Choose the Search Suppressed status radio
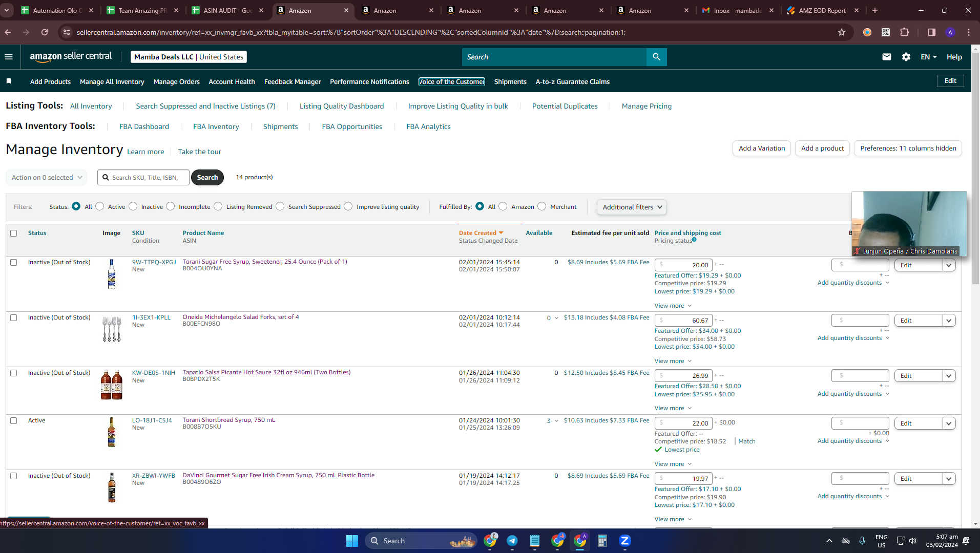This screenshot has height=553, width=980. point(280,206)
